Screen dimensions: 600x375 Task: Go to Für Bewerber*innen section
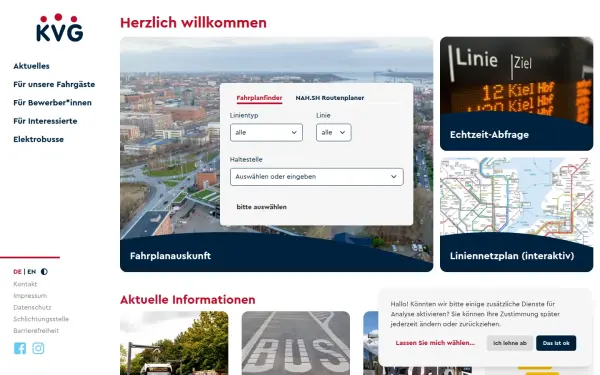tap(52, 103)
